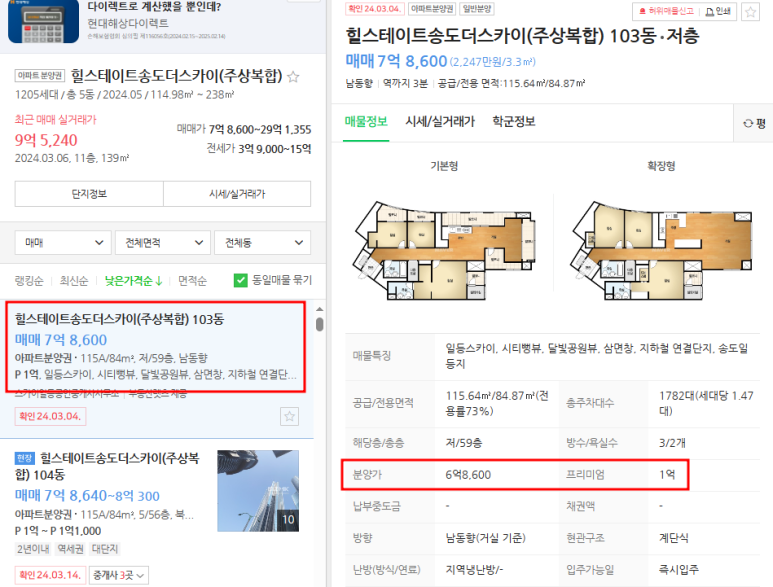Toggle 동일매물 묶기 checkbox
This screenshot has height=587, width=773.
coord(241,280)
